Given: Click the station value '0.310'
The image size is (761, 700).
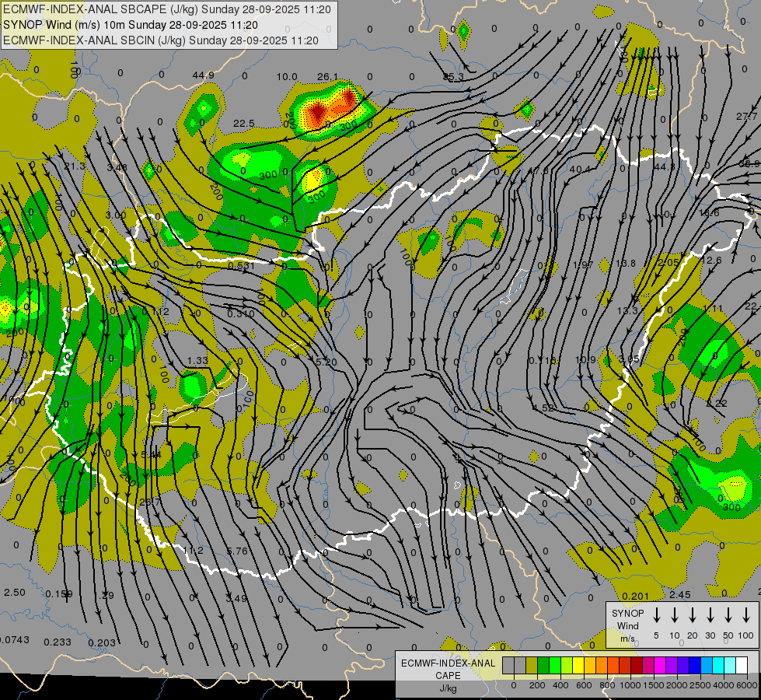Looking at the screenshot, I should click(x=241, y=313).
